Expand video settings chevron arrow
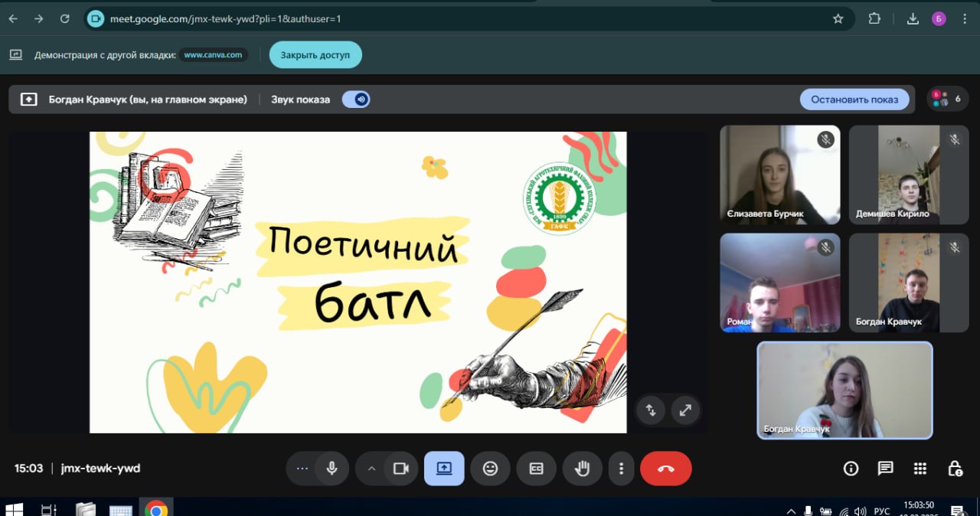The height and width of the screenshot is (516, 980). click(x=372, y=469)
